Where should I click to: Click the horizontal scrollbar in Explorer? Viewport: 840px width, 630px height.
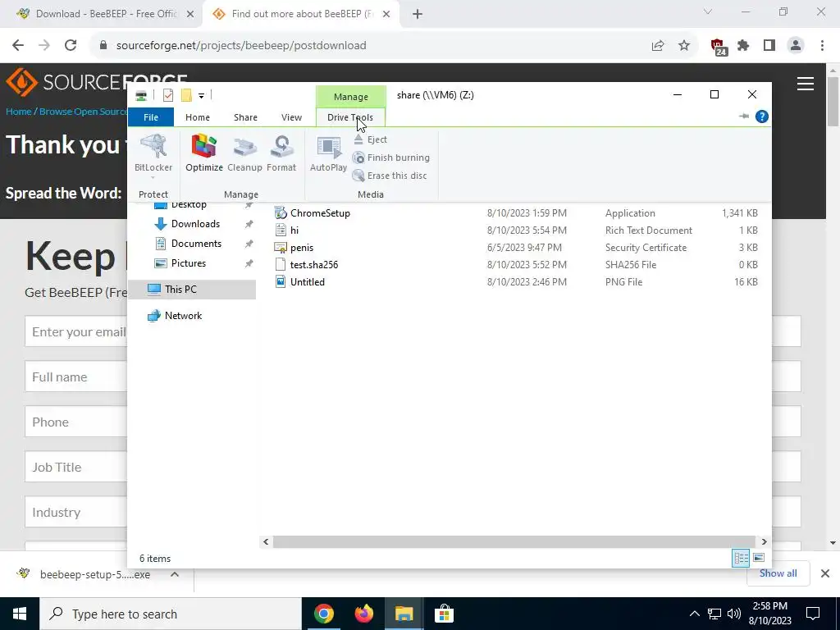point(514,541)
